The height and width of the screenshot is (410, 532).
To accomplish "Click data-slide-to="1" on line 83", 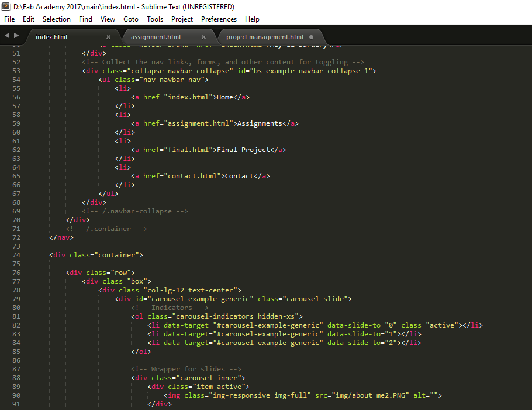I will click(362, 334).
